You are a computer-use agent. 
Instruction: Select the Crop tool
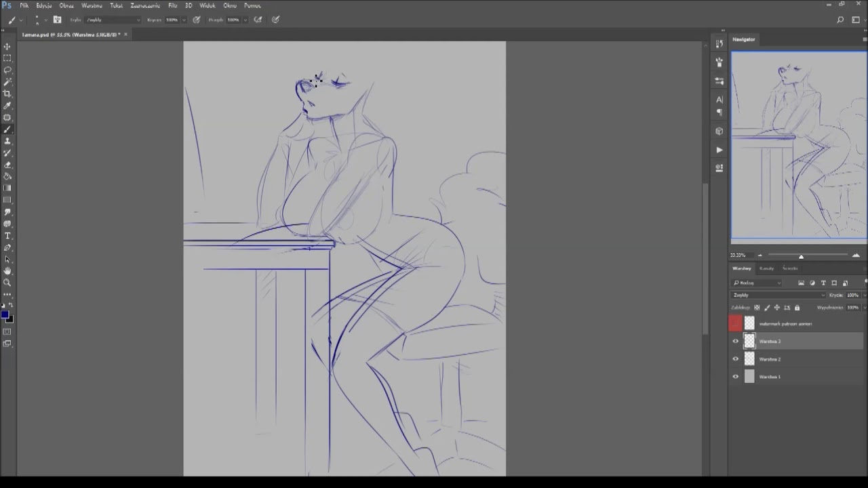click(7, 94)
